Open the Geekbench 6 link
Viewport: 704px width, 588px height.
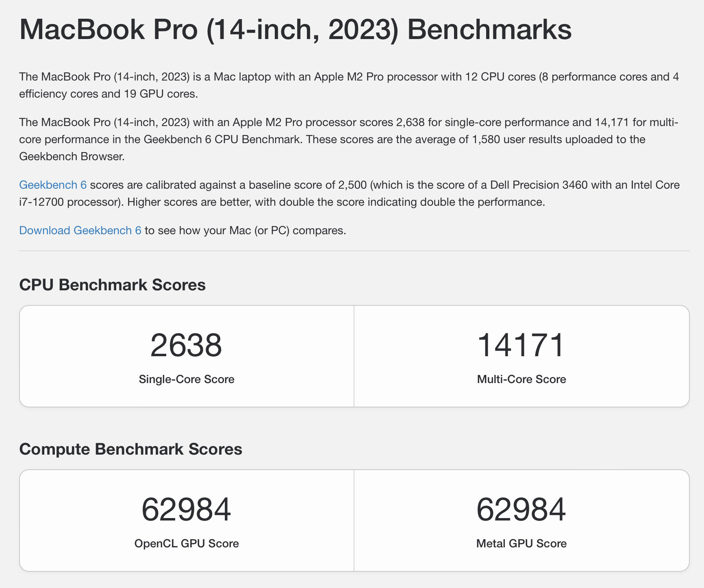click(53, 185)
